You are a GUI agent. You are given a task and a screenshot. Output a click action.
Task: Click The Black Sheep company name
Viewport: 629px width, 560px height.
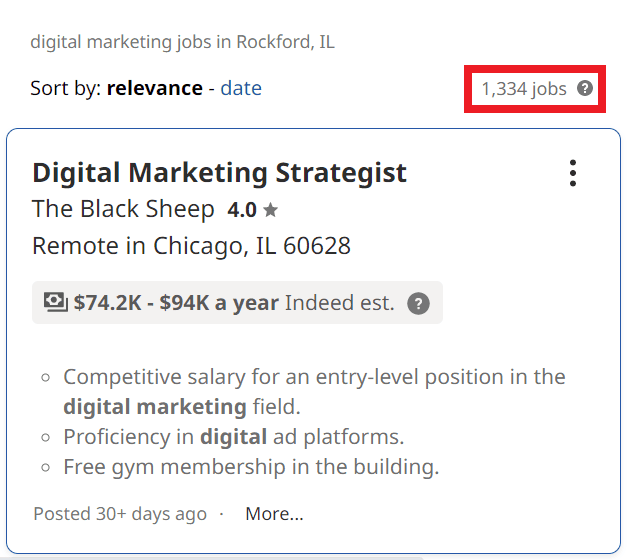[123, 209]
